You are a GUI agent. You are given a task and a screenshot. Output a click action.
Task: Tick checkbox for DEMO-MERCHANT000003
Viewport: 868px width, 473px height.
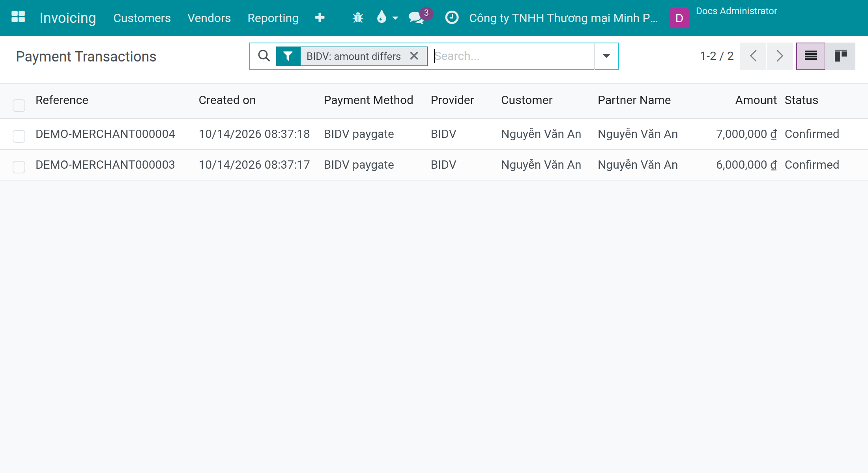[x=19, y=167]
